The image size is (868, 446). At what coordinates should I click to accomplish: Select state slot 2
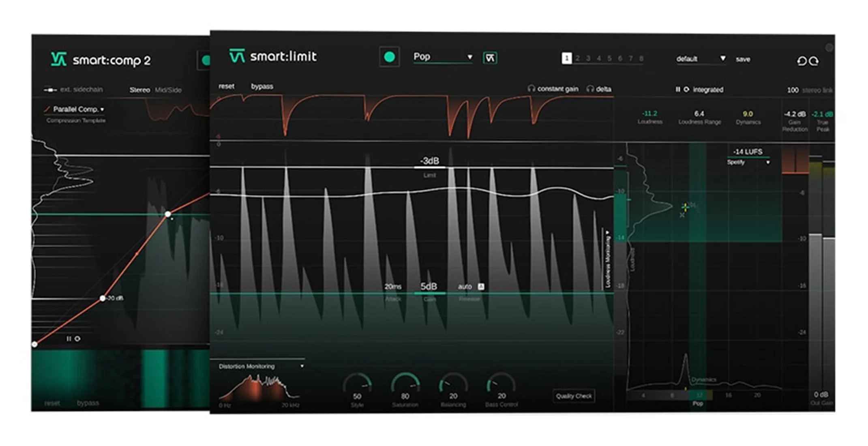(577, 59)
